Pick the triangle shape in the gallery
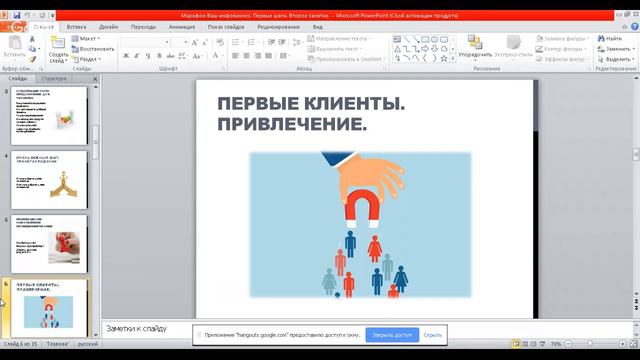This screenshot has width=640, height=360. [397, 49]
